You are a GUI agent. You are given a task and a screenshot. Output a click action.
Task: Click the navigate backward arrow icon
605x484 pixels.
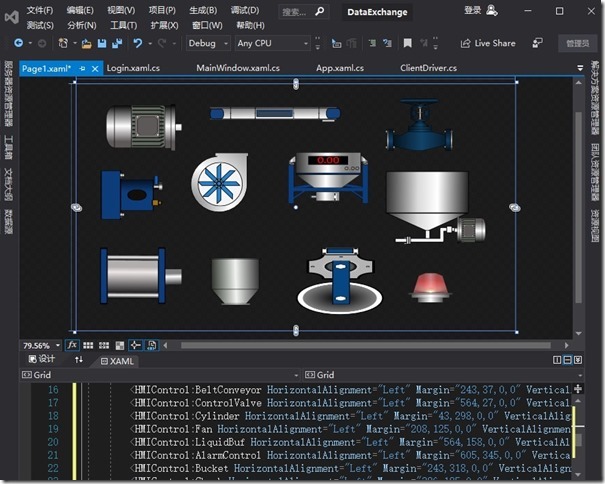(19, 43)
